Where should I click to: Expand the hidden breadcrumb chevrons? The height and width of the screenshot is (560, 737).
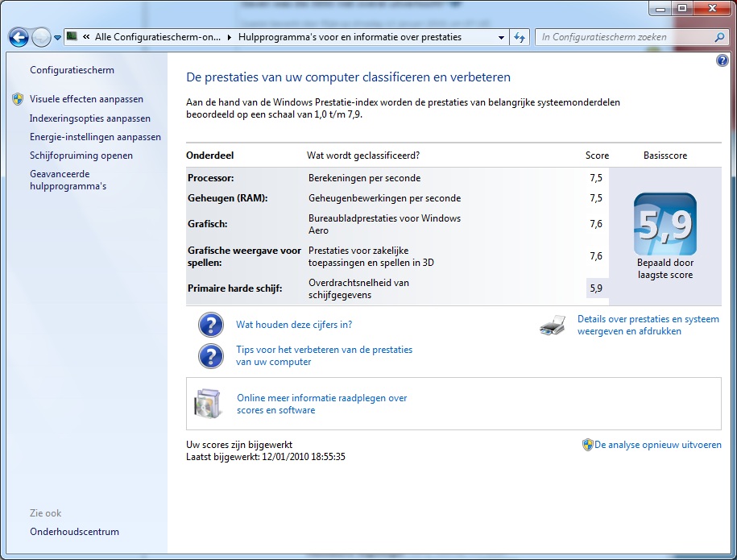[86, 37]
